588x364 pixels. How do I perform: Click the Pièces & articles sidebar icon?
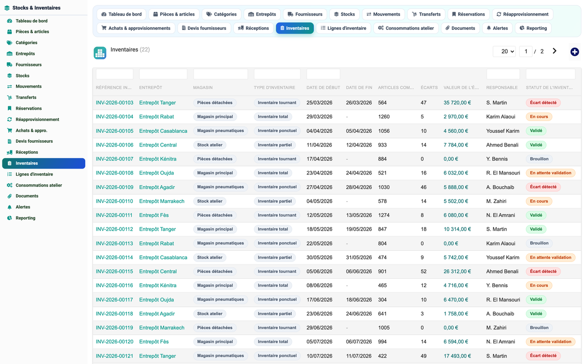tap(9, 32)
